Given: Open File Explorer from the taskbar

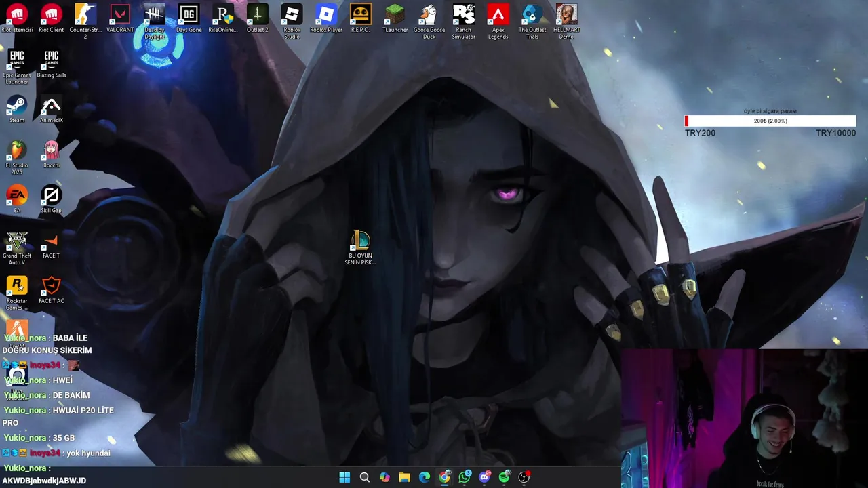Looking at the screenshot, I should coord(405,477).
